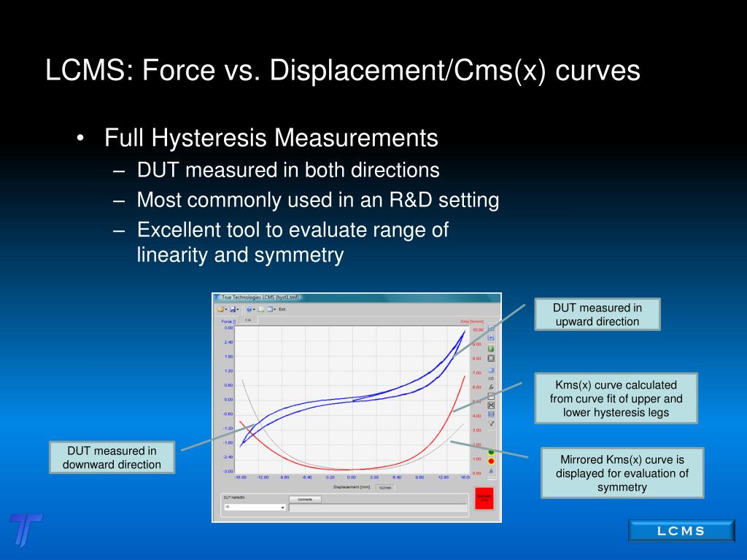
Task: Click the red circle status icon
Action: coord(491,461)
